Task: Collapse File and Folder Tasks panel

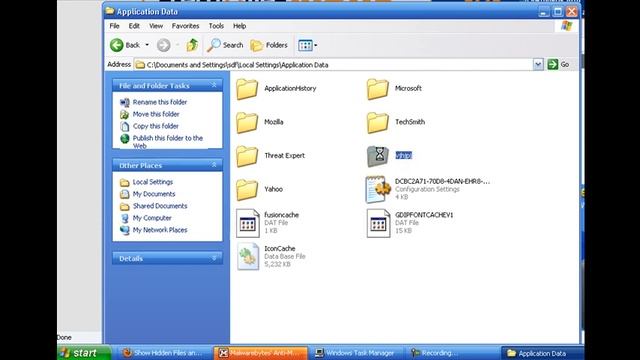Action: click(x=214, y=85)
